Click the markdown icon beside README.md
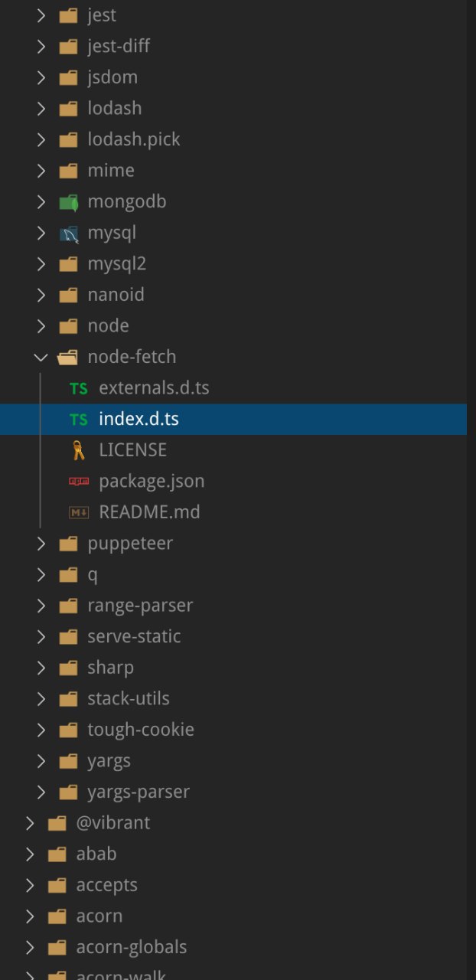This screenshot has height=980, width=476. point(79,512)
